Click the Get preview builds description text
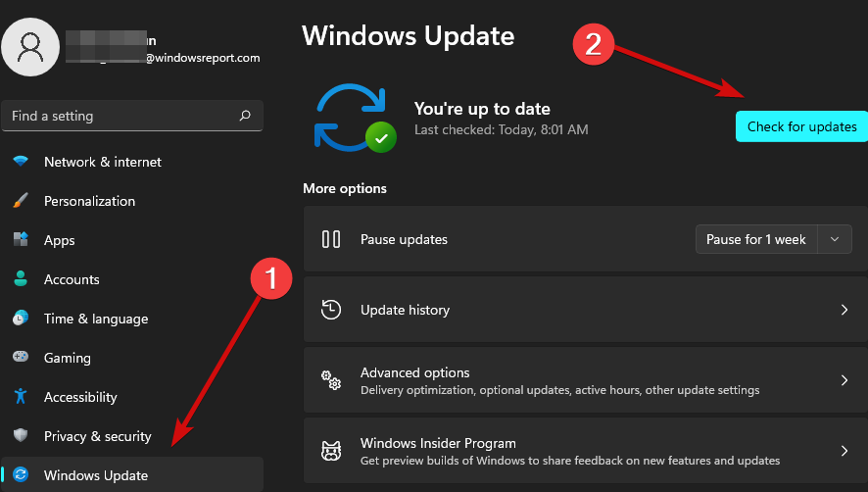 pos(570,461)
